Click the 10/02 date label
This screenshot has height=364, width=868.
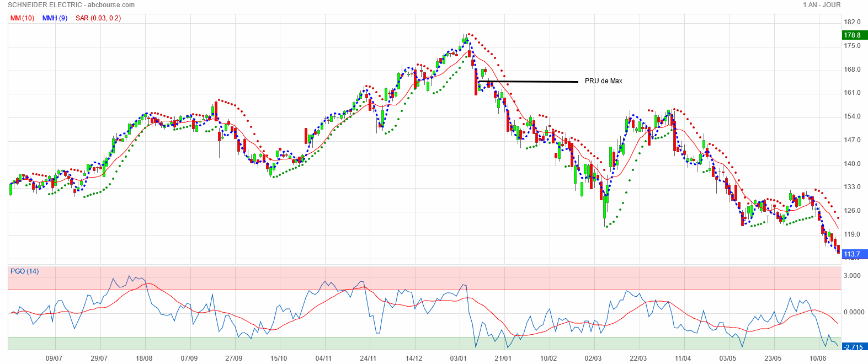(549, 358)
